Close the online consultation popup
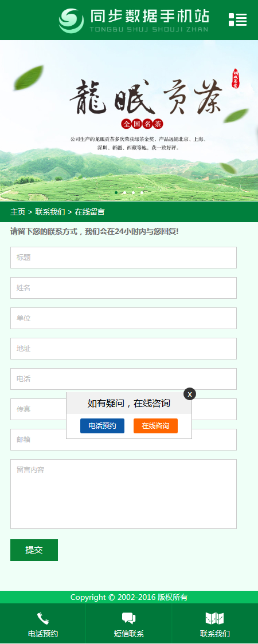This screenshot has width=258, height=644. point(190,394)
